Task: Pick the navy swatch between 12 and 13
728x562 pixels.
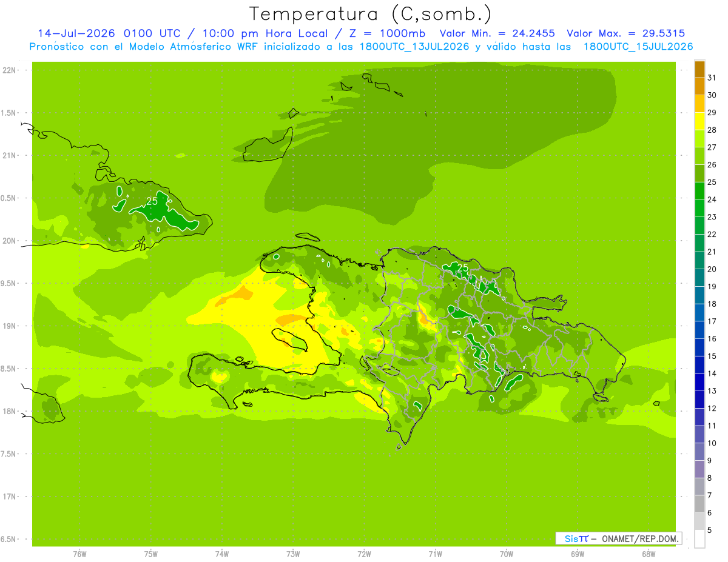Action: pos(699,400)
